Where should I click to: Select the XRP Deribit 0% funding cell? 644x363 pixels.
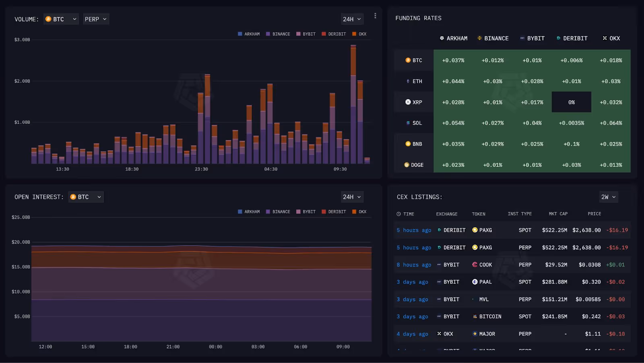tap(572, 102)
